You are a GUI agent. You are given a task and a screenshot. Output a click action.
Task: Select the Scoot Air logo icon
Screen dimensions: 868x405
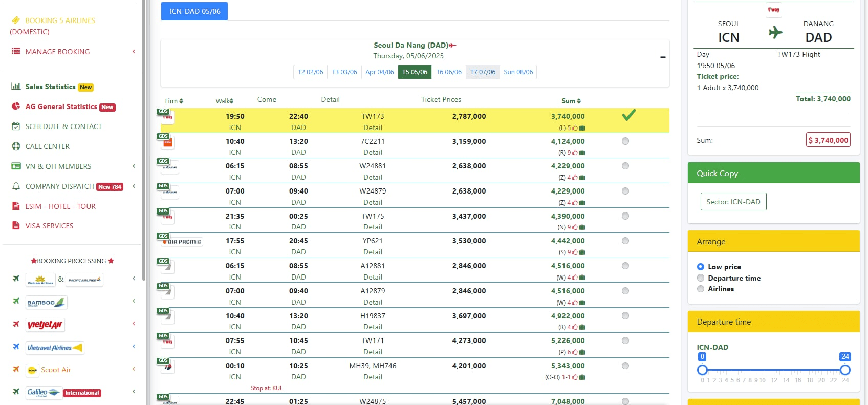click(x=32, y=370)
